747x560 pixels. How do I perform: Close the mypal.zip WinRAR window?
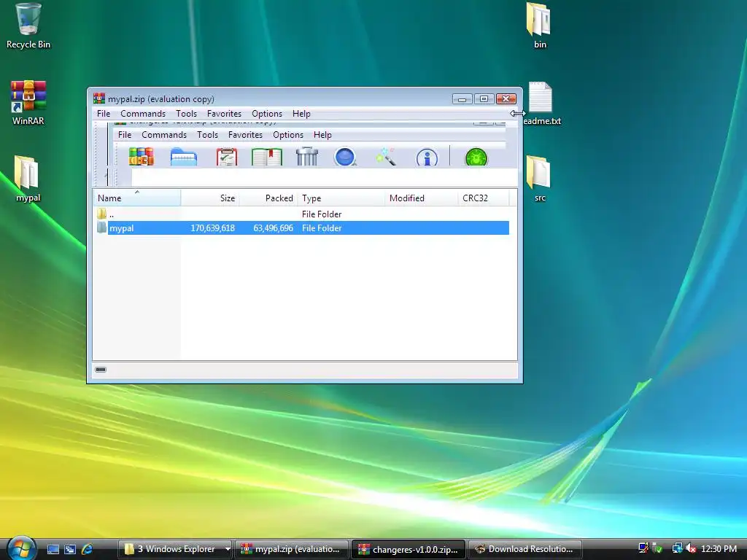[506, 98]
